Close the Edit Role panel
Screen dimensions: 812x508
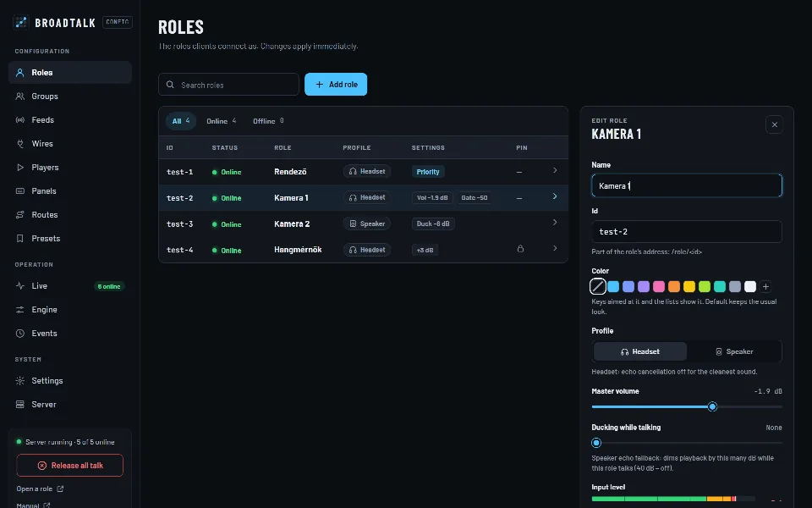pos(774,124)
